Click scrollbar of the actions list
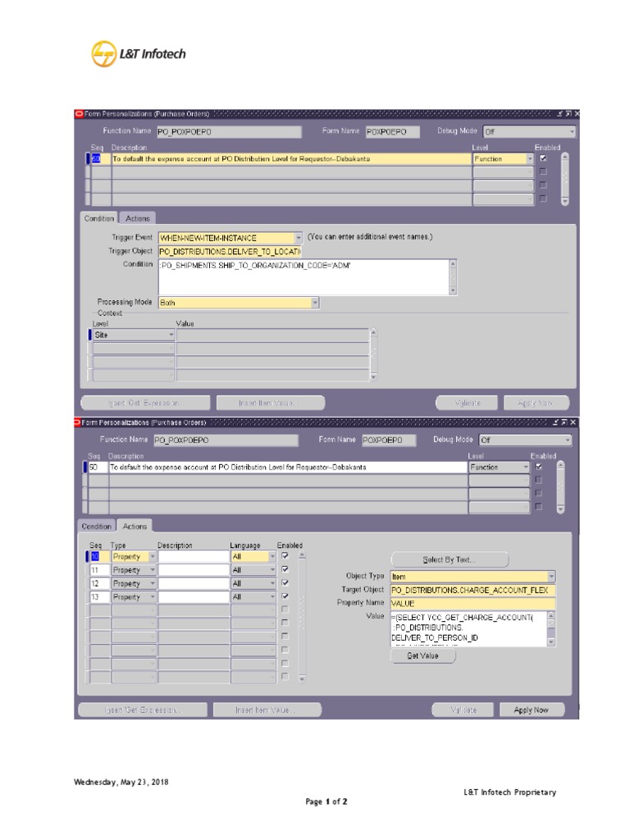 (302, 617)
